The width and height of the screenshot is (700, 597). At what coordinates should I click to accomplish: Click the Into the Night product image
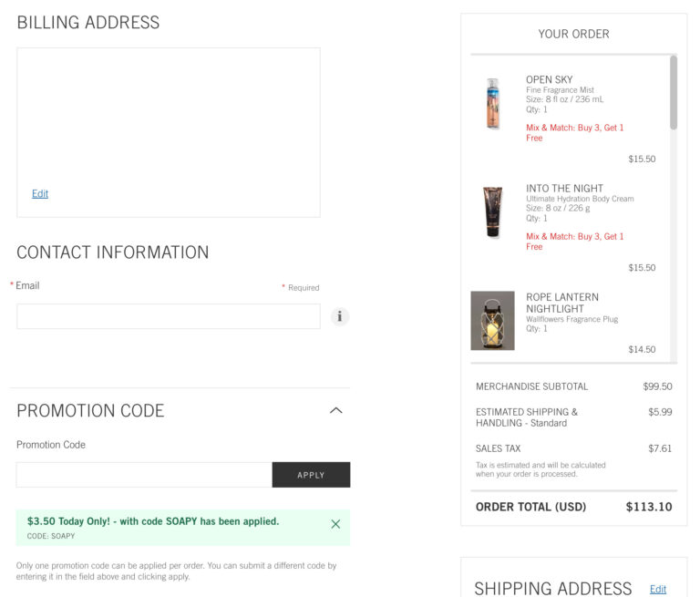pyautogui.click(x=492, y=212)
